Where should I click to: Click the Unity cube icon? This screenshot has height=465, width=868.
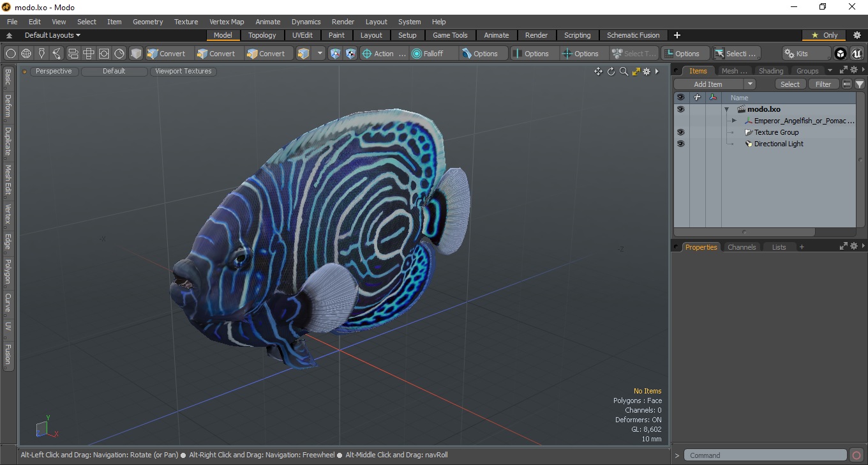click(x=841, y=54)
